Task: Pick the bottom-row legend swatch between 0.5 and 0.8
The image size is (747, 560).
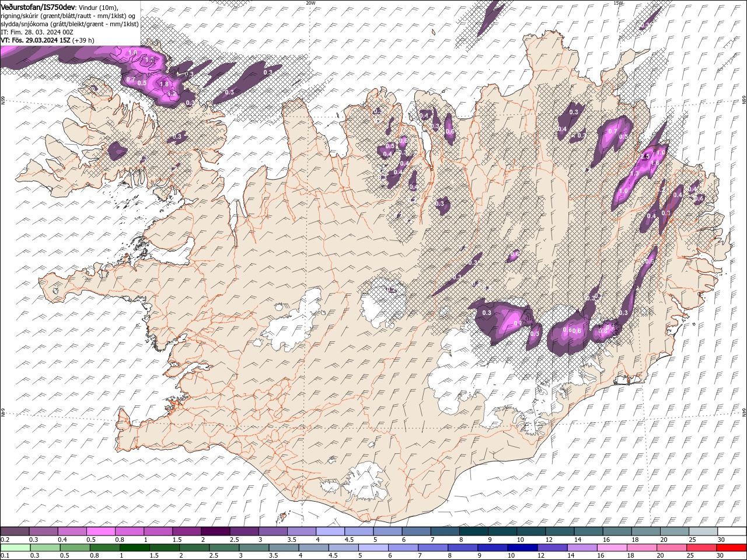Action: (x=75, y=547)
